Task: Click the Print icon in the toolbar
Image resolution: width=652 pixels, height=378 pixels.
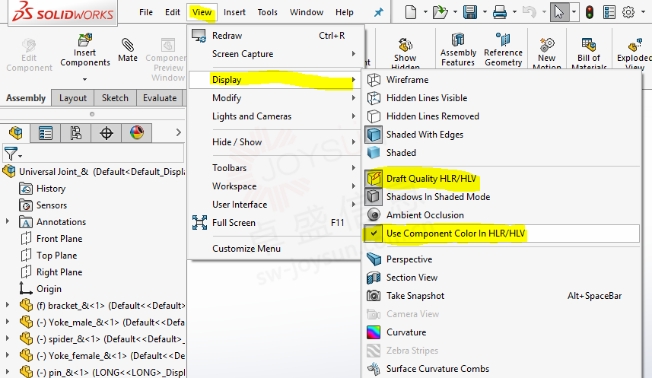Action: pos(499,12)
